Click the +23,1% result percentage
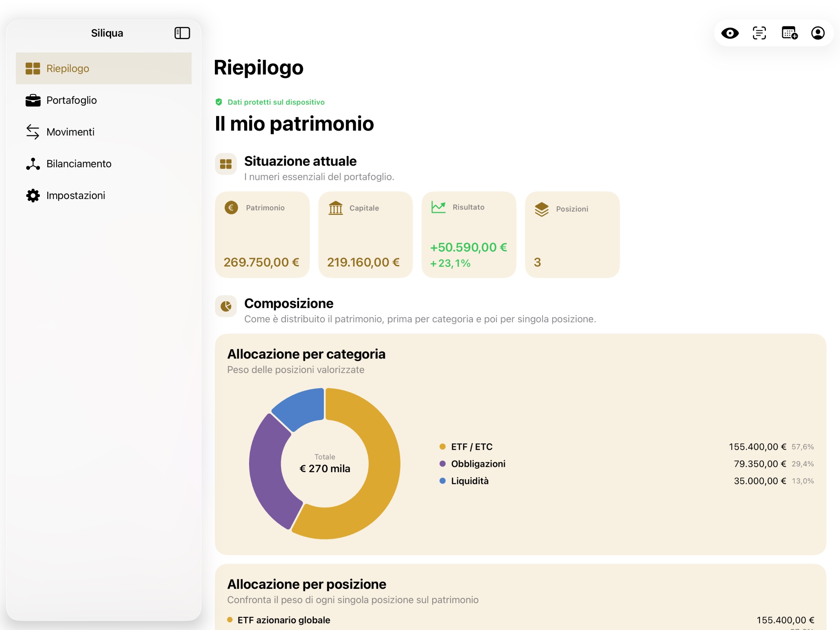Image resolution: width=840 pixels, height=630 pixels. (x=450, y=263)
